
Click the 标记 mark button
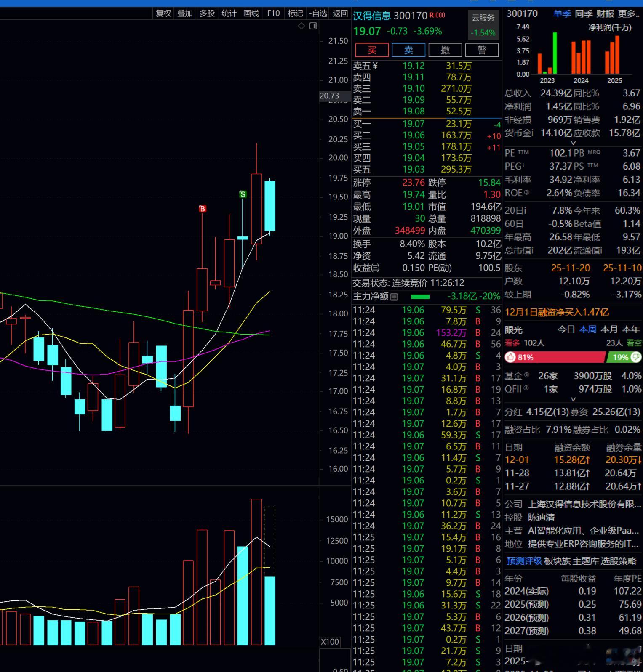pos(295,13)
